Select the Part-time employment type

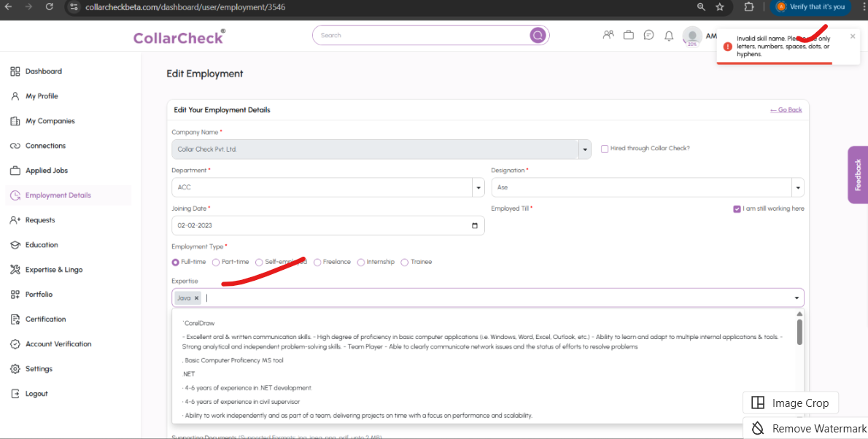(x=216, y=263)
